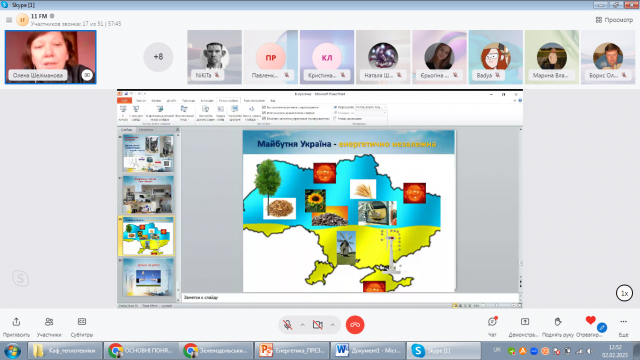Open Запись показа слайдов dropdown
The image size is (640, 360).
tap(251, 113)
